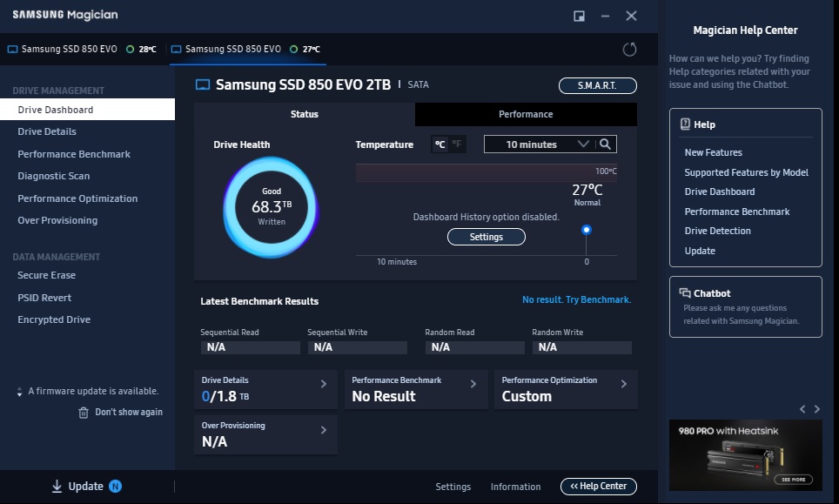Click the Update download arrow icon

(57, 486)
